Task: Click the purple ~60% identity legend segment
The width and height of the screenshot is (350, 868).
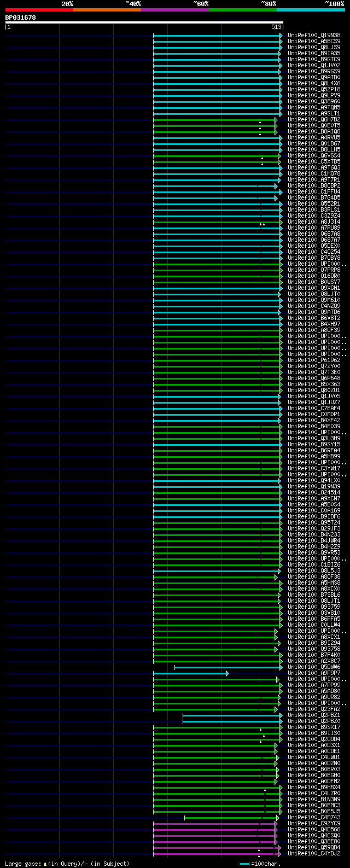Action: [174, 9]
